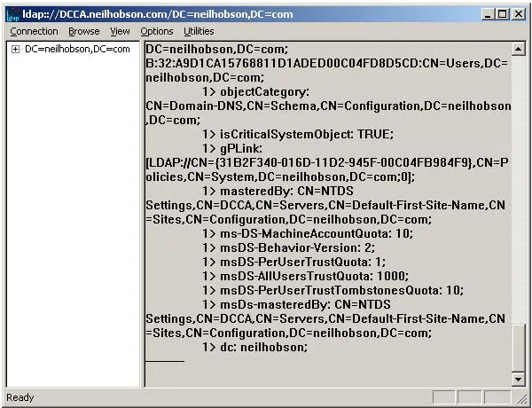Screen dimensions: 532x408
Task: Open the Connection menu
Action: click(34, 31)
